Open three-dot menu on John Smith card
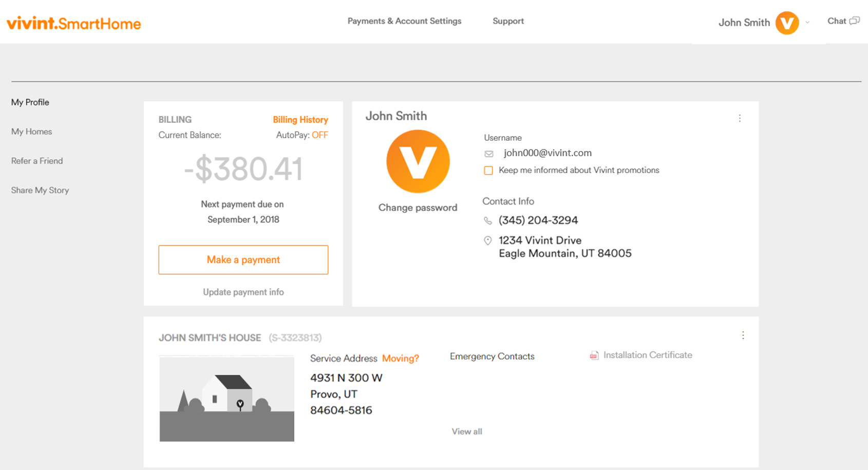This screenshot has width=868, height=470. point(740,118)
